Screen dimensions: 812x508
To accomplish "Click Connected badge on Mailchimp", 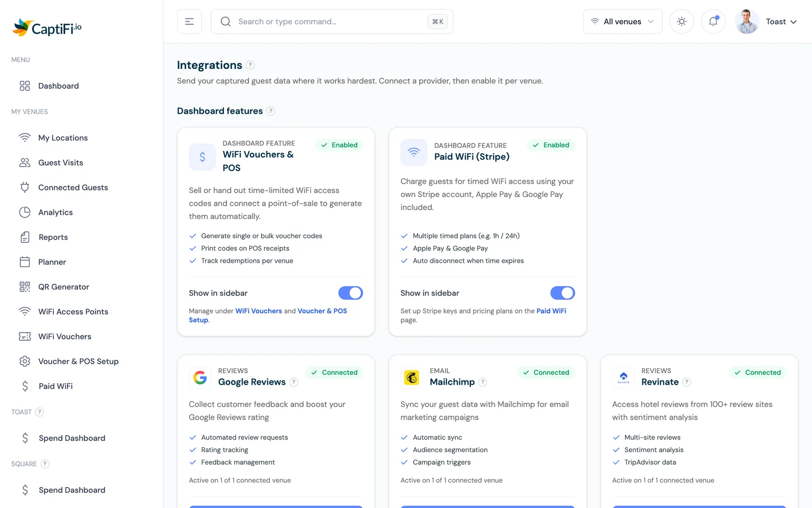I will tap(546, 372).
